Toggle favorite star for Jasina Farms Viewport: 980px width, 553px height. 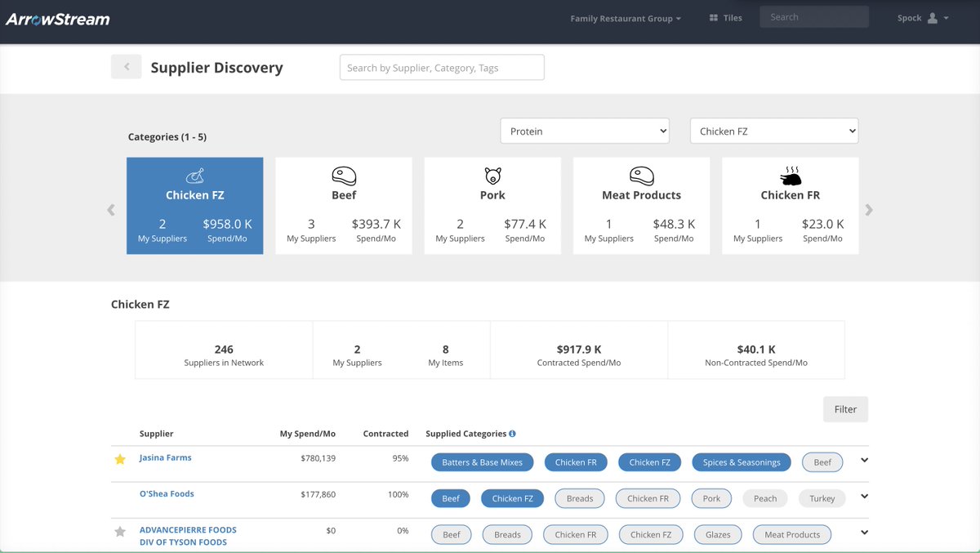[120, 459]
